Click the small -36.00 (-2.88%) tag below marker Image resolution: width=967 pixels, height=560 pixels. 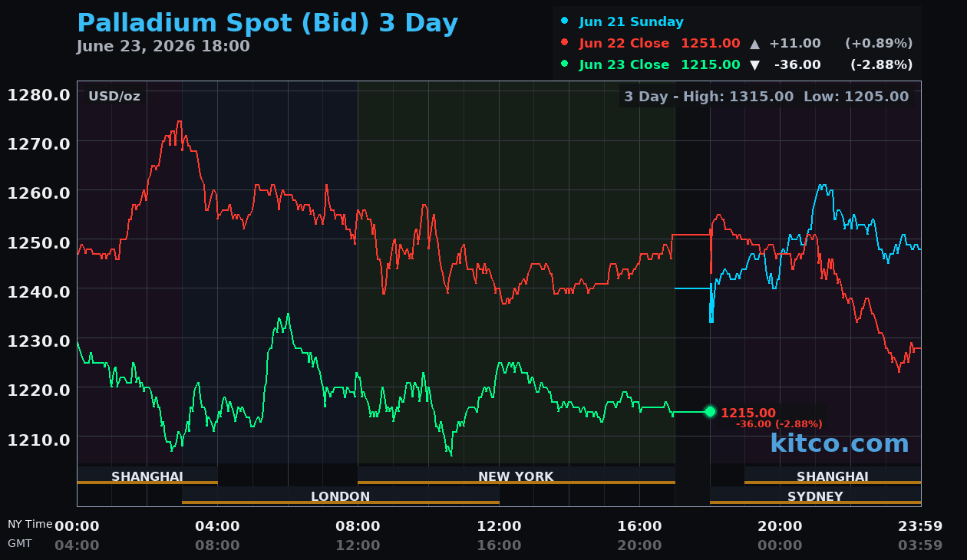pyautogui.click(x=779, y=424)
